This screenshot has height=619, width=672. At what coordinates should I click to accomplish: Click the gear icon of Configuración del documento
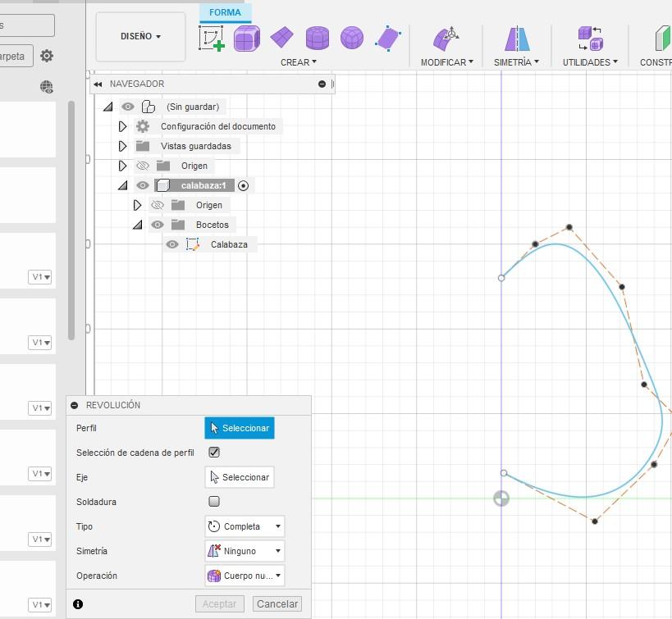tap(143, 126)
